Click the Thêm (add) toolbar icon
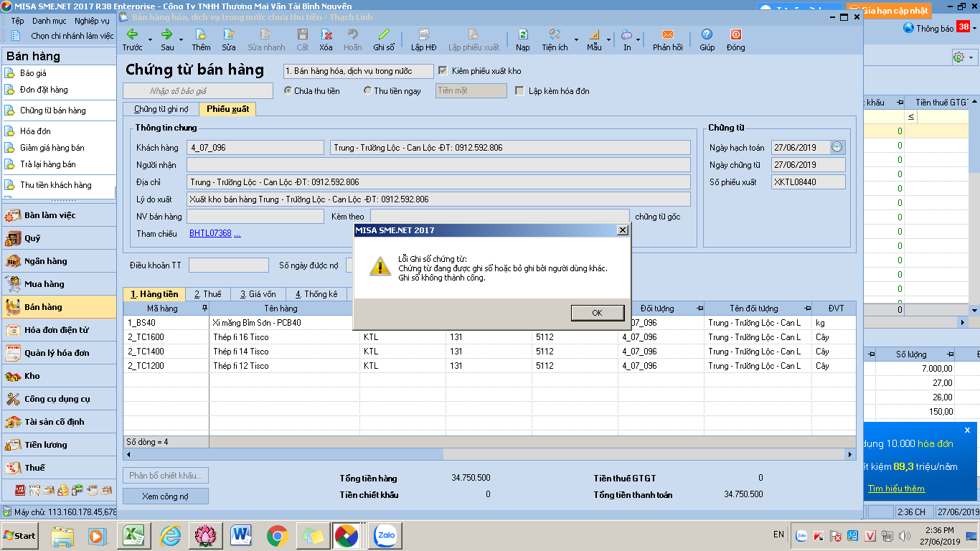 201,34
